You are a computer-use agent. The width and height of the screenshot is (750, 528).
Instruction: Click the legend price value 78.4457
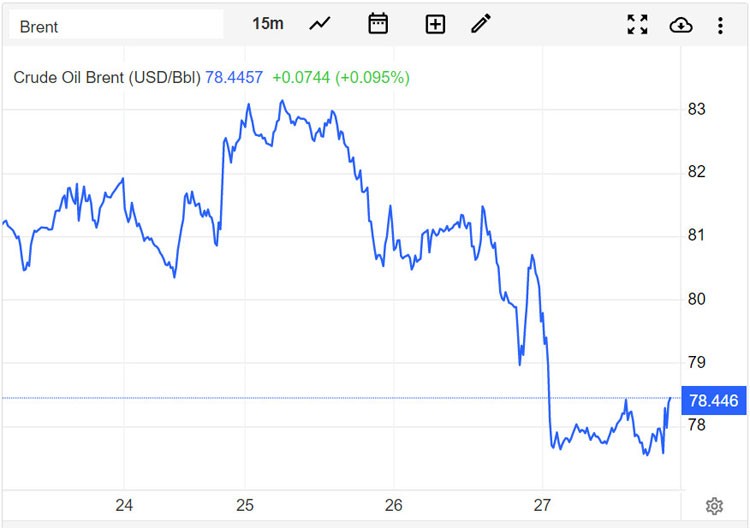pos(234,77)
